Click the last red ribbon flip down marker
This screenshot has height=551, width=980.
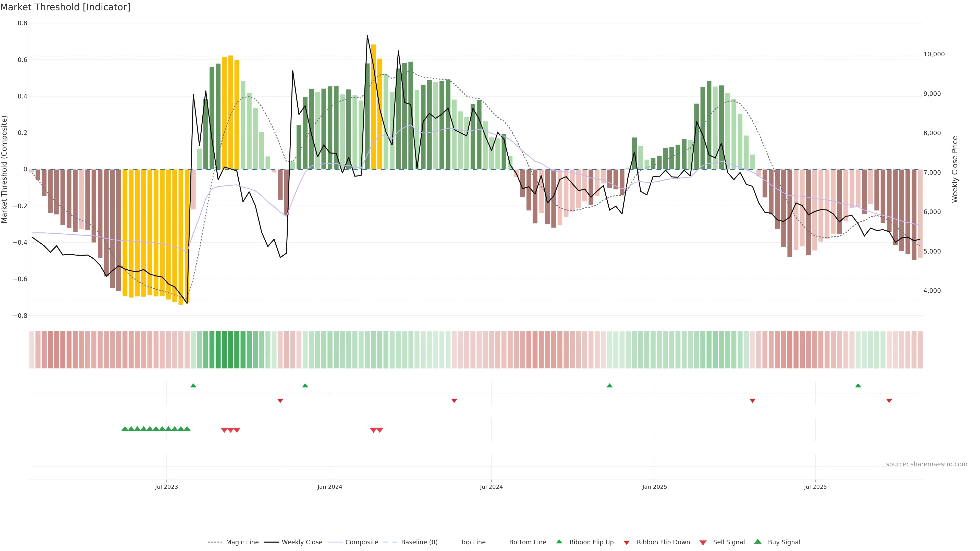click(x=889, y=400)
